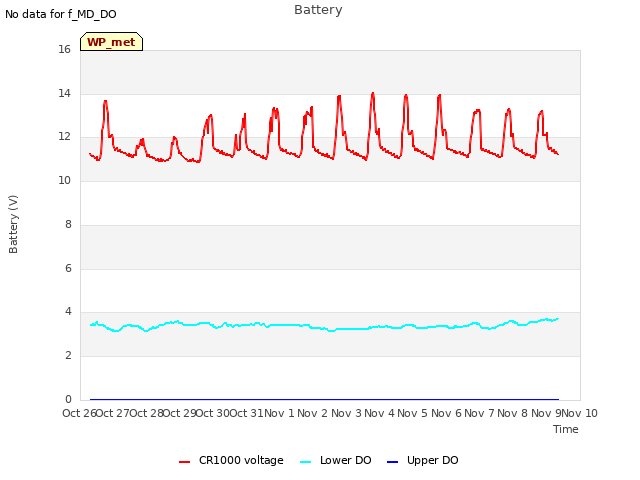Screen dimensions: 640x480
Task: Click the blue Upper DO legend swatch
Action: tap(392, 462)
